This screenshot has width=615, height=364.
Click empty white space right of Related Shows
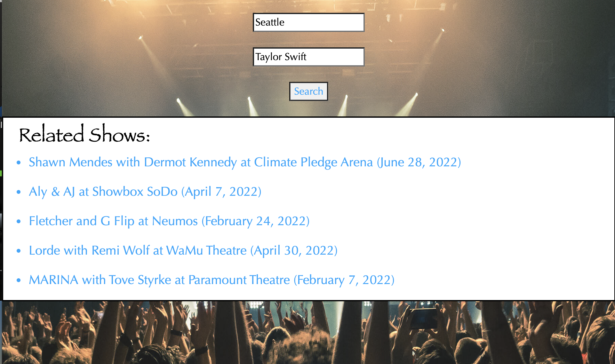pos(384,134)
